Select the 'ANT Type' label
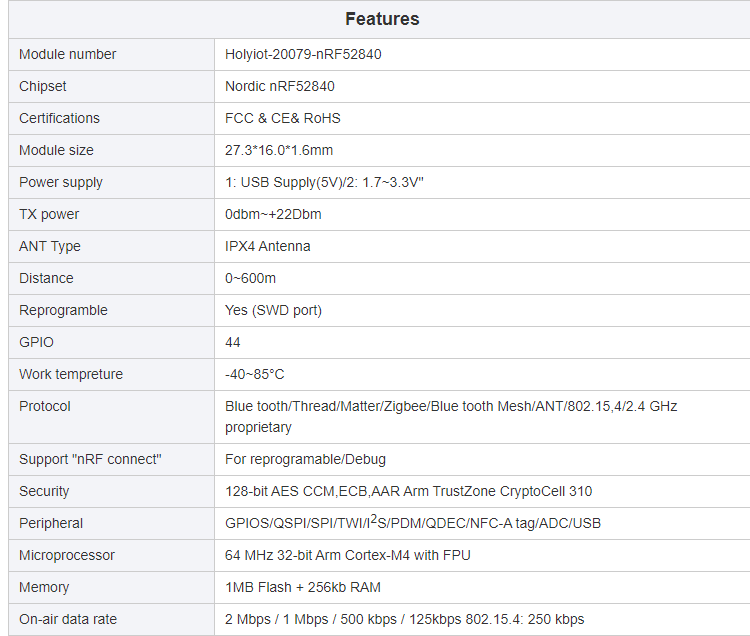Image resolution: width=750 pixels, height=636 pixels. pyautogui.click(x=50, y=246)
